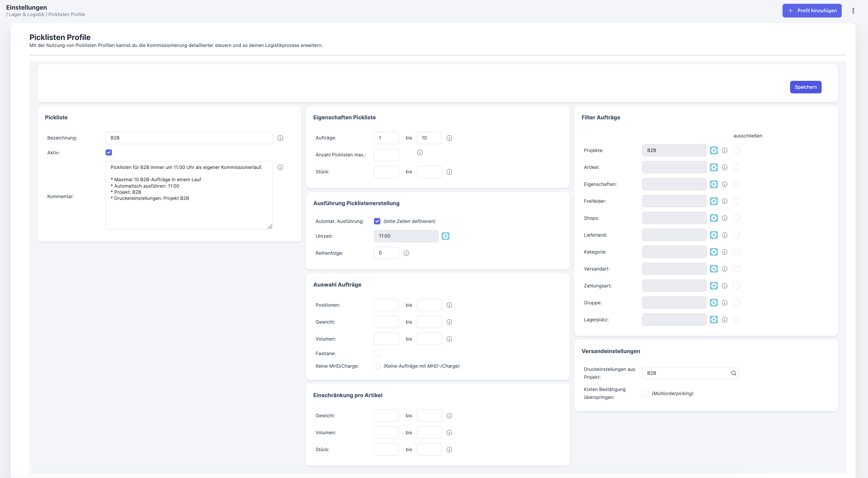Show info for the Reihenfolge field

point(406,253)
